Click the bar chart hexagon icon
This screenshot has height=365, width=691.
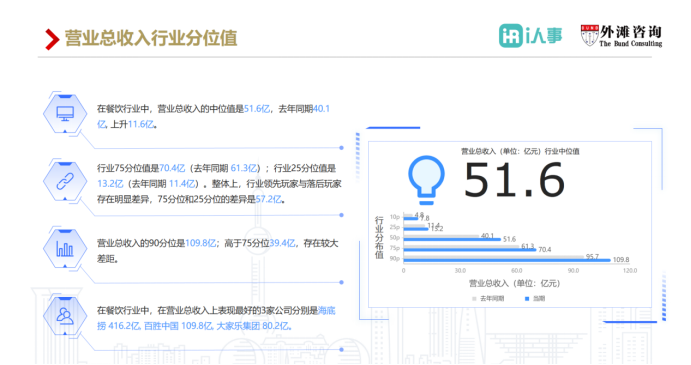[65, 249]
